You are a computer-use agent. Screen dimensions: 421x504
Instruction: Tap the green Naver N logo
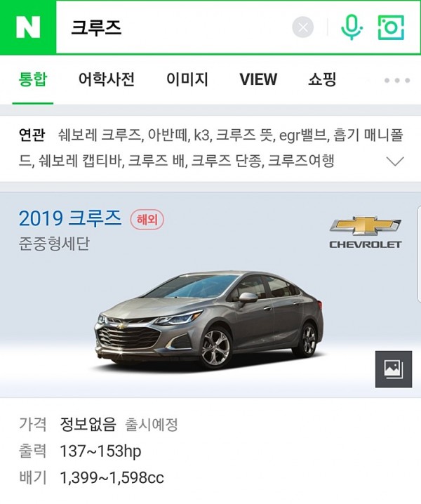point(28,27)
